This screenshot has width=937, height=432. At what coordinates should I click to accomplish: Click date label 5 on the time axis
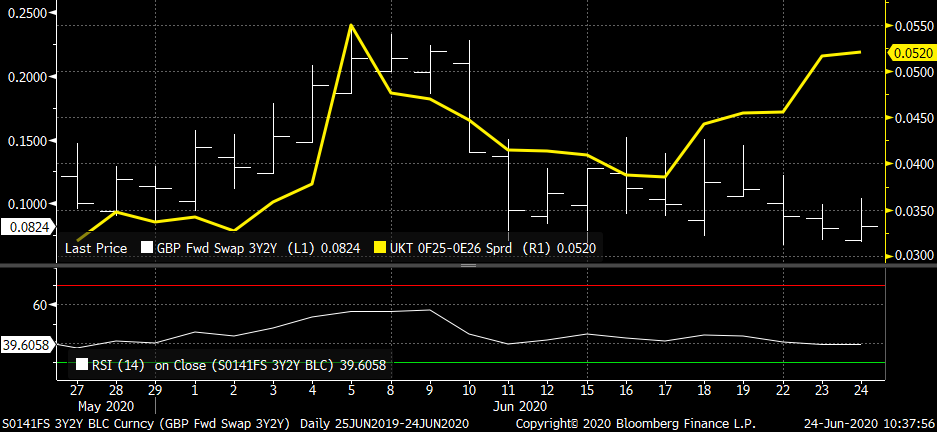tap(351, 390)
